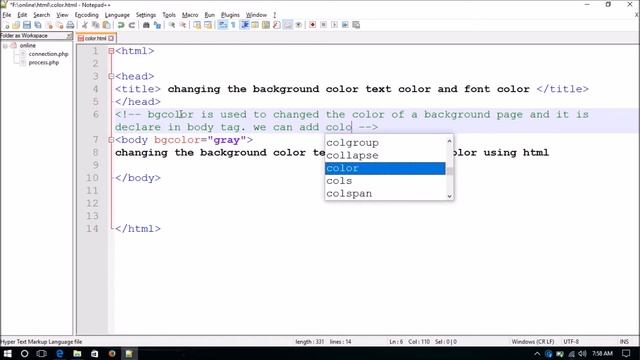Open File Explorer from the taskbar

tap(77, 353)
